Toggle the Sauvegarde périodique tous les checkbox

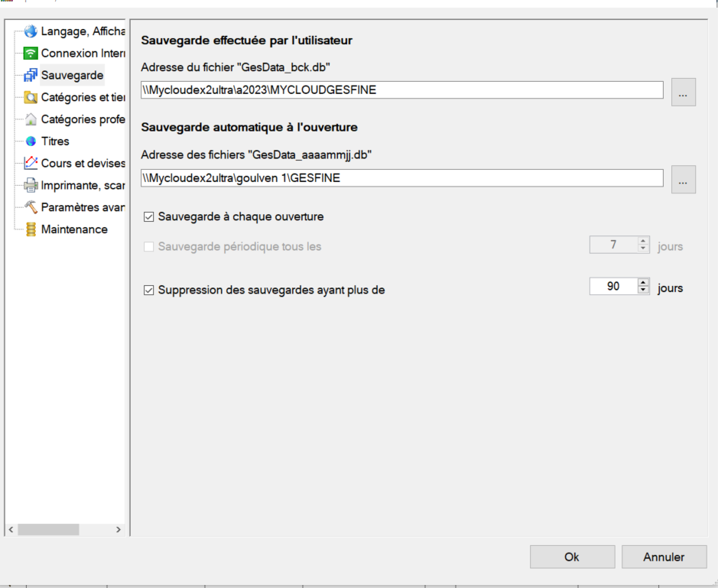149,247
